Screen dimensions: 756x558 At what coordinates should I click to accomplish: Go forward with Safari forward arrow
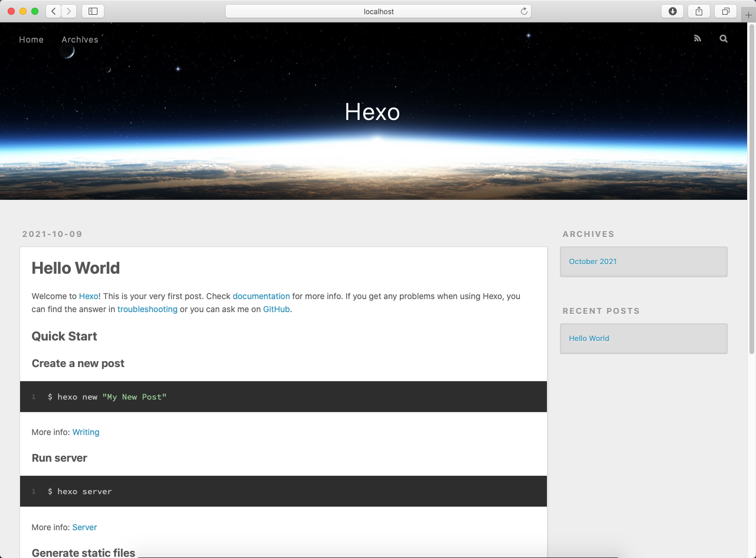tap(69, 11)
